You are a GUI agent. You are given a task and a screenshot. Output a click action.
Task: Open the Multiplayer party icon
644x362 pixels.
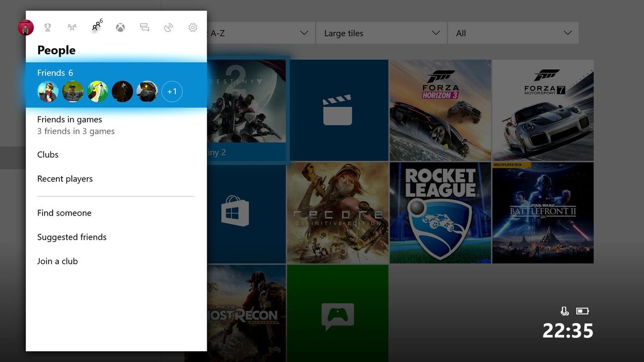71,27
